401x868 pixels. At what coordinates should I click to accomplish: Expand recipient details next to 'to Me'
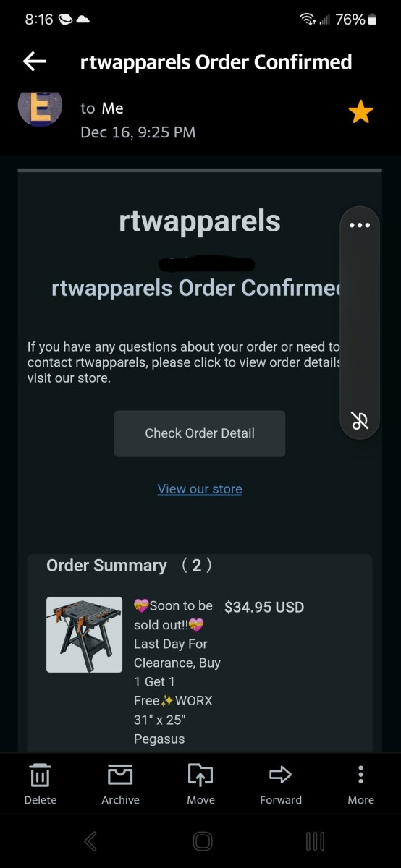102,108
